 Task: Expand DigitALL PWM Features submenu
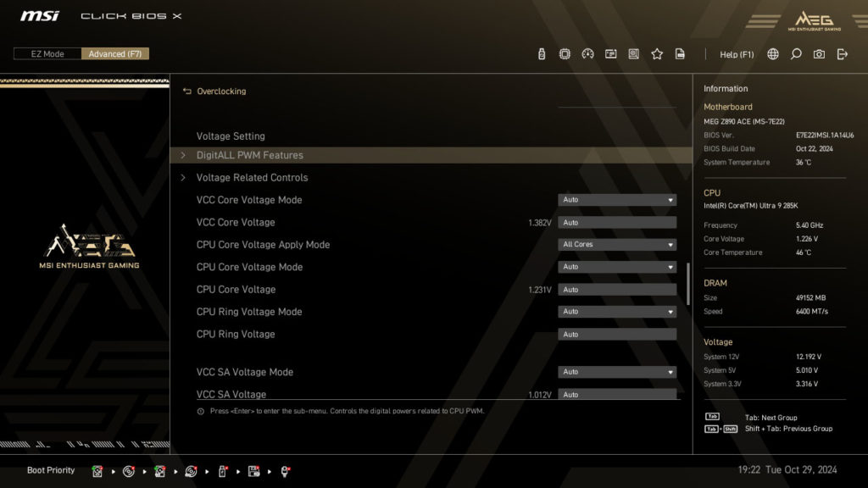pos(431,155)
